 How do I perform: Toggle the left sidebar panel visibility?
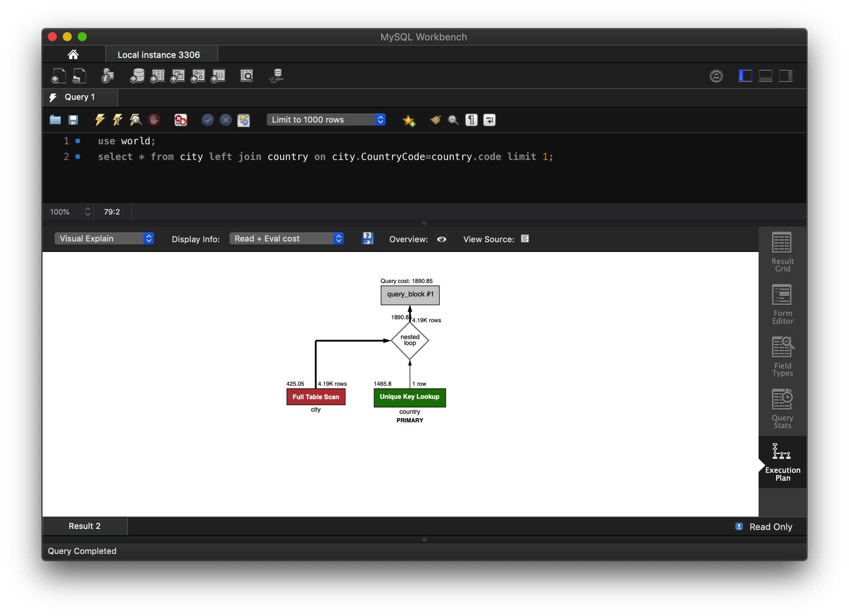745,76
